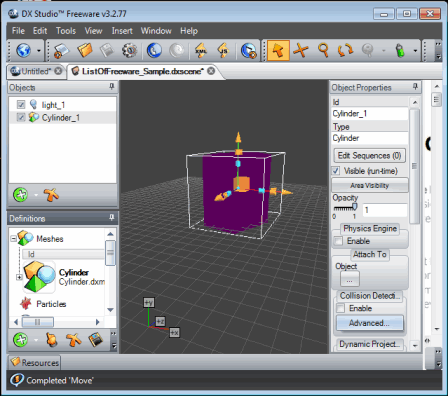Toggle the Cylinder_1 visibility checkbox
Screen dimensions: 448x396
pos(21,117)
